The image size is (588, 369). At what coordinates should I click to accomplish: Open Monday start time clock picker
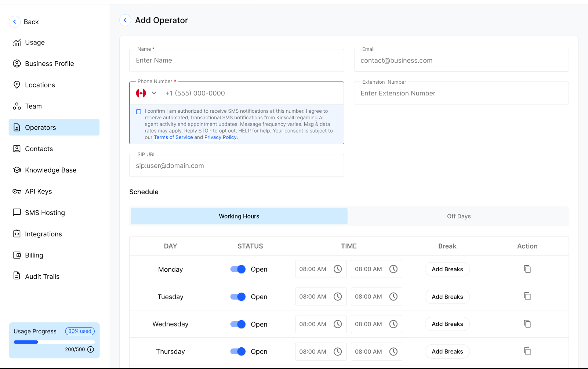(x=338, y=269)
